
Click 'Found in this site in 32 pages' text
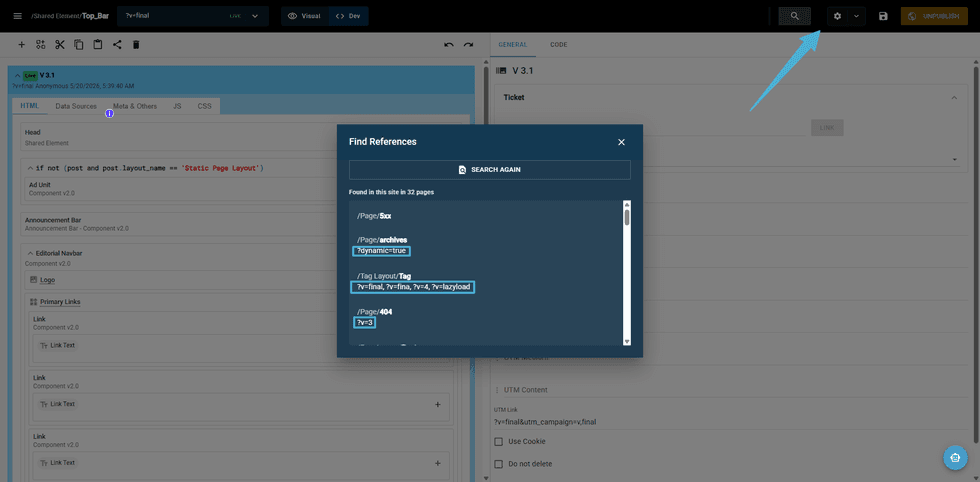click(391, 192)
